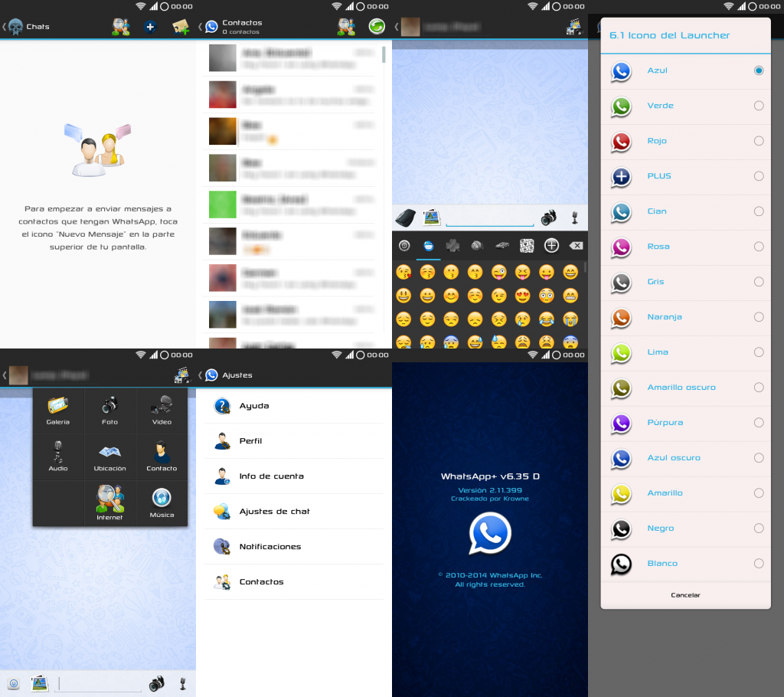Click the Púrpura launcher icon

point(621,424)
